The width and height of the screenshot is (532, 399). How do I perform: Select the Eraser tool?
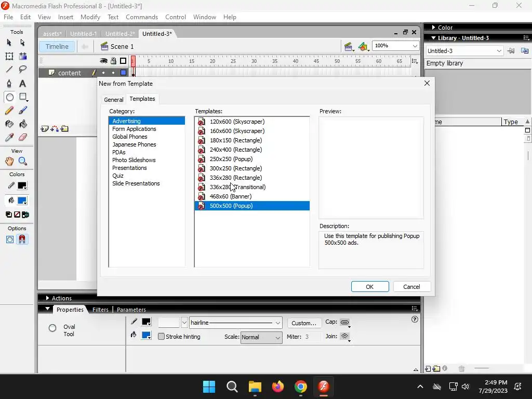pos(22,137)
